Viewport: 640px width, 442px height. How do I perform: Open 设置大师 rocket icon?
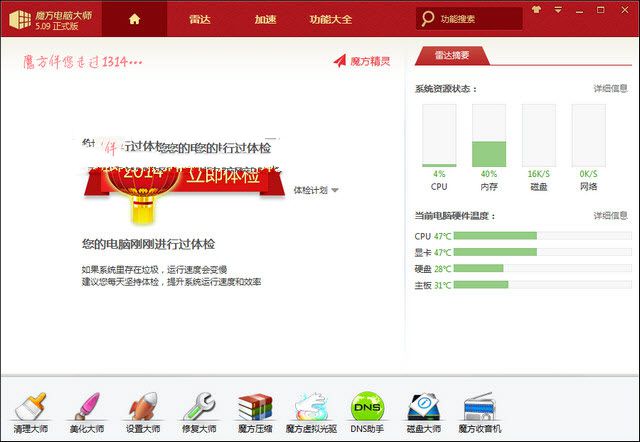(x=142, y=411)
